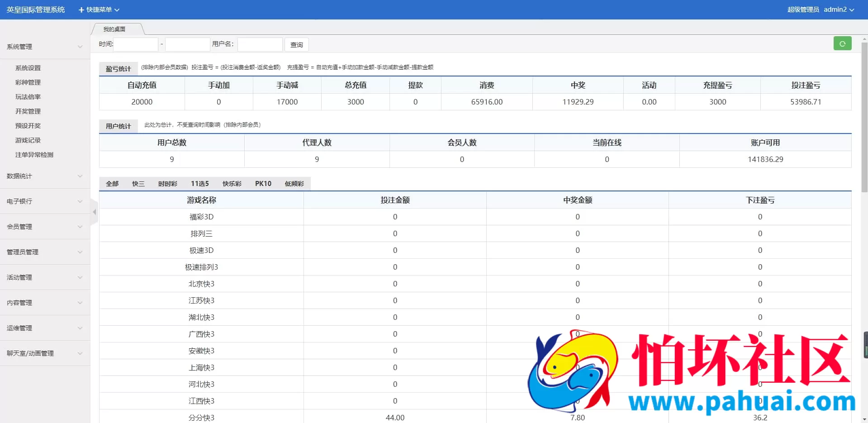
Task: Expand the 电子银行 section
Action: (19, 201)
